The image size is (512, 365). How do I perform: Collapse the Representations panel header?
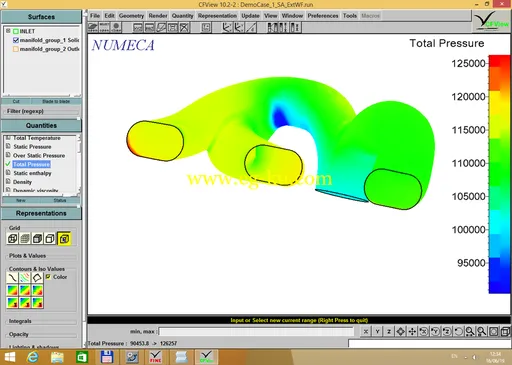(x=41, y=213)
